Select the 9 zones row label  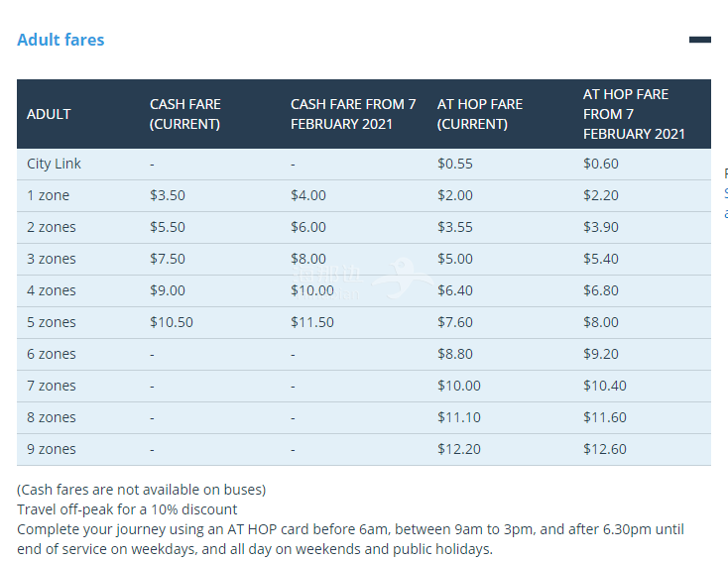(x=51, y=449)
